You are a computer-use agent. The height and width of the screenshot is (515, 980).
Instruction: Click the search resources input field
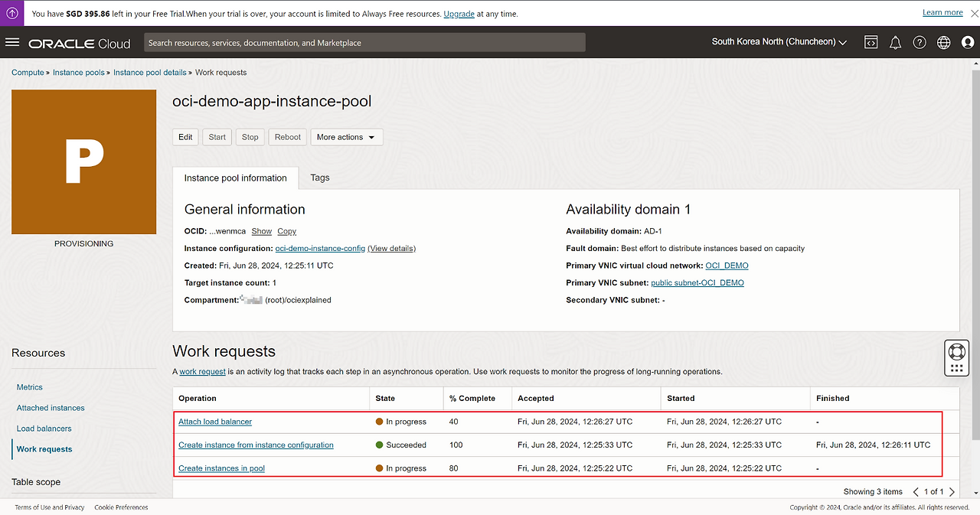pyautogui.click(x=364, y=43)
